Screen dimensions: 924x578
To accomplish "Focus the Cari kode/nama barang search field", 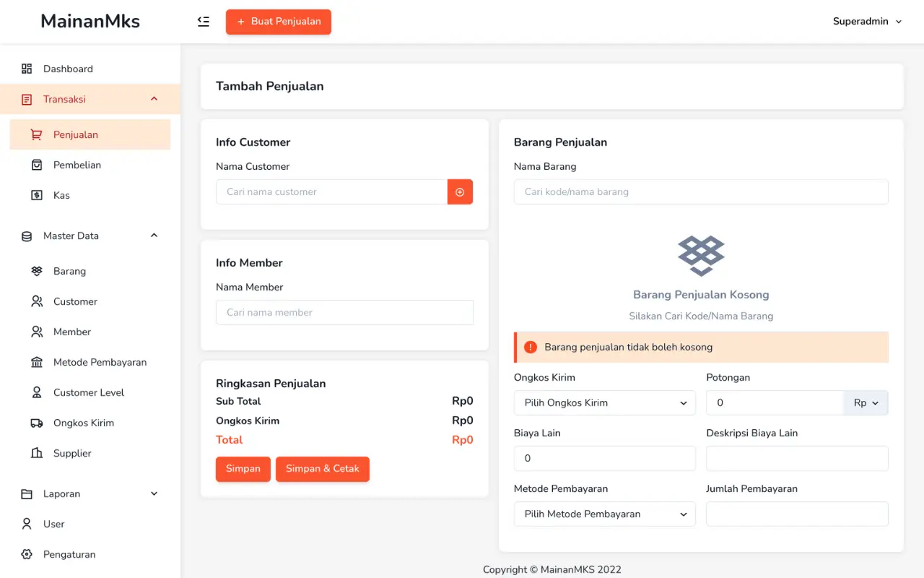I will click(700, 192).
